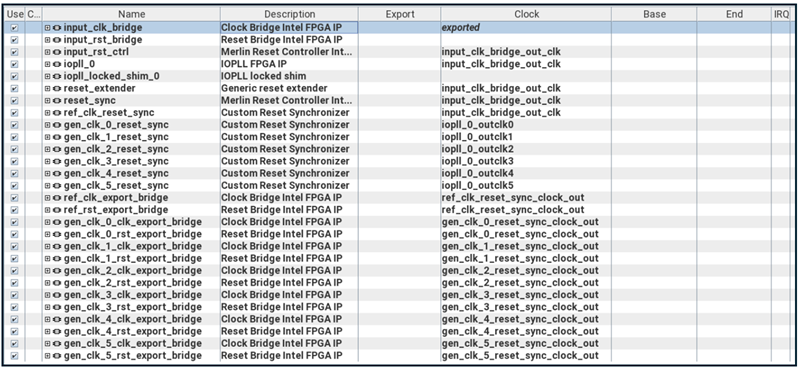Viewport: 801px width, 371px height.
Task: Toggle Use checkbox for iopll_0
Action: [x=14, y=64]
